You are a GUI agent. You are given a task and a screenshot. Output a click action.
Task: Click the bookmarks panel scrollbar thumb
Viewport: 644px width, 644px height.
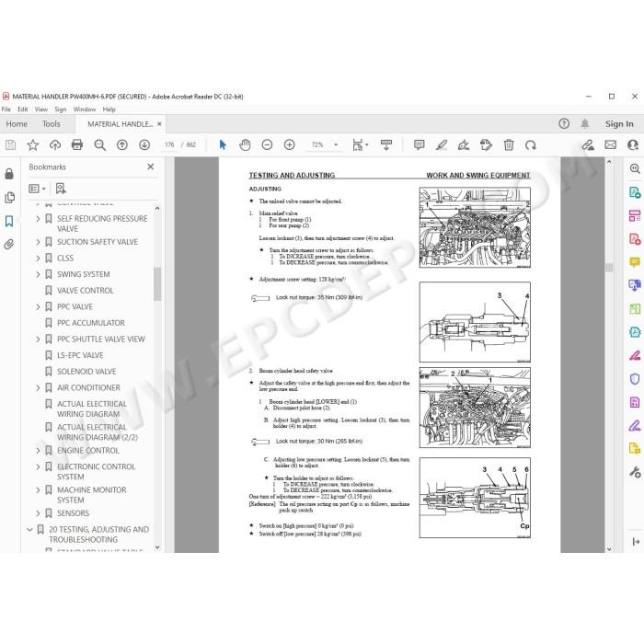[x=157, y=283]
